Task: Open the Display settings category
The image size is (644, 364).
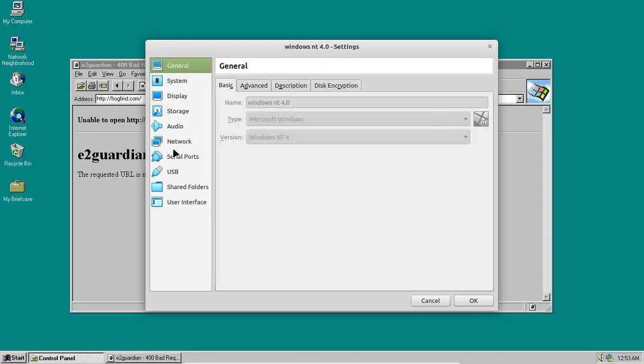Action: pos(181,96)
